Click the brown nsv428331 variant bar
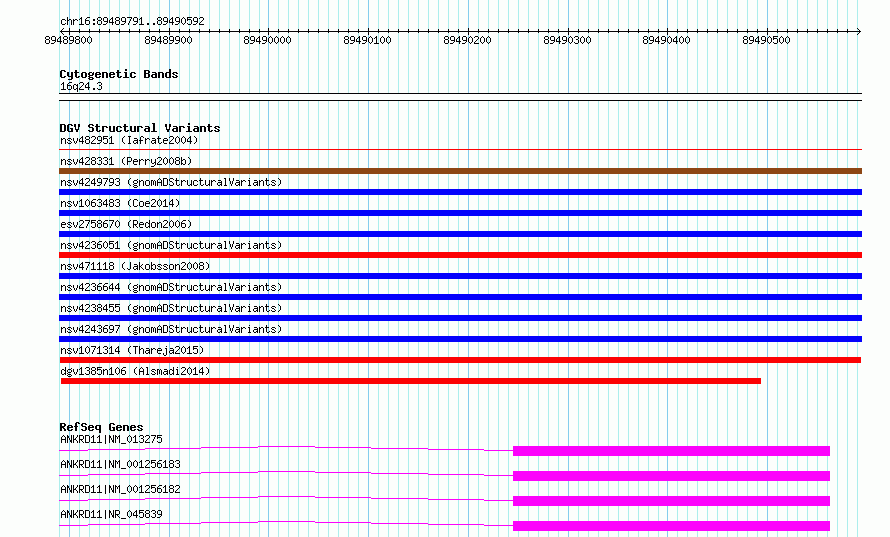The width and height of the screenshot is (890, 537). point(460,171)
